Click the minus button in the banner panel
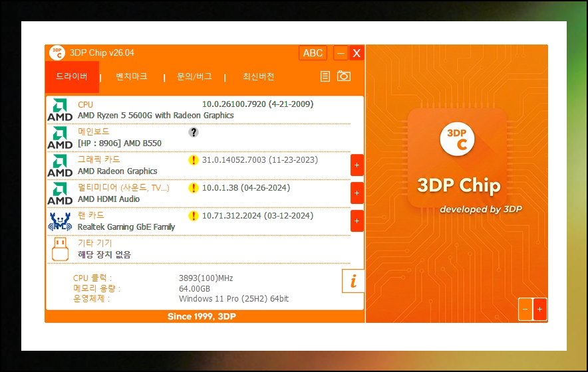This screenshot has height=372, width=588. click(525, 310)
